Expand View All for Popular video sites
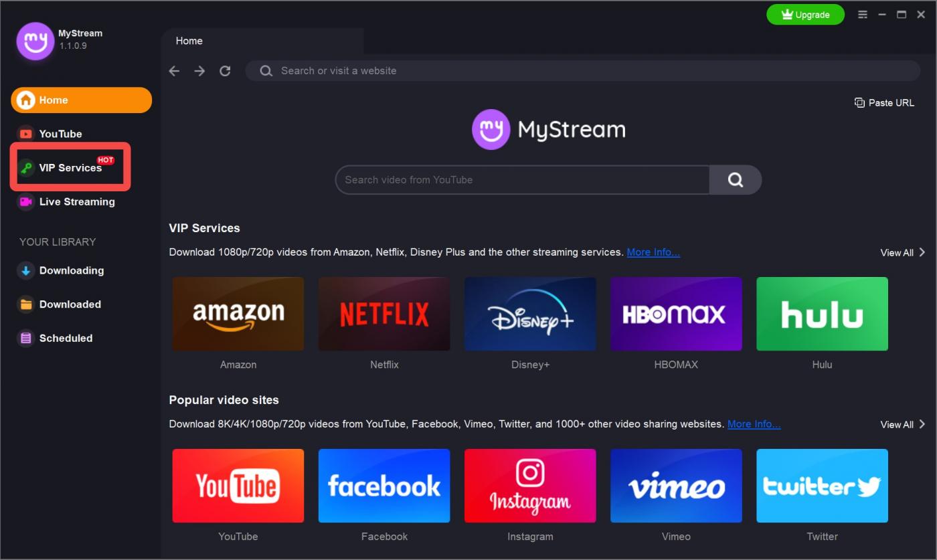 (902, 425)
